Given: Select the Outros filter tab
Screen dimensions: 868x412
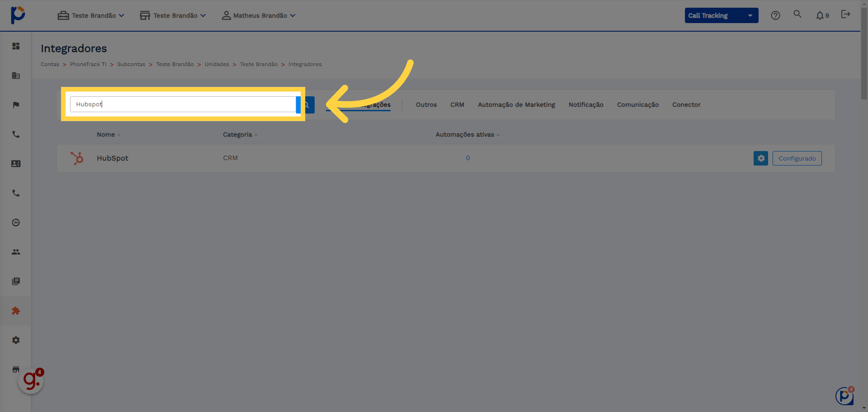Looking at the screenshot, I should (x=426, y=104).
